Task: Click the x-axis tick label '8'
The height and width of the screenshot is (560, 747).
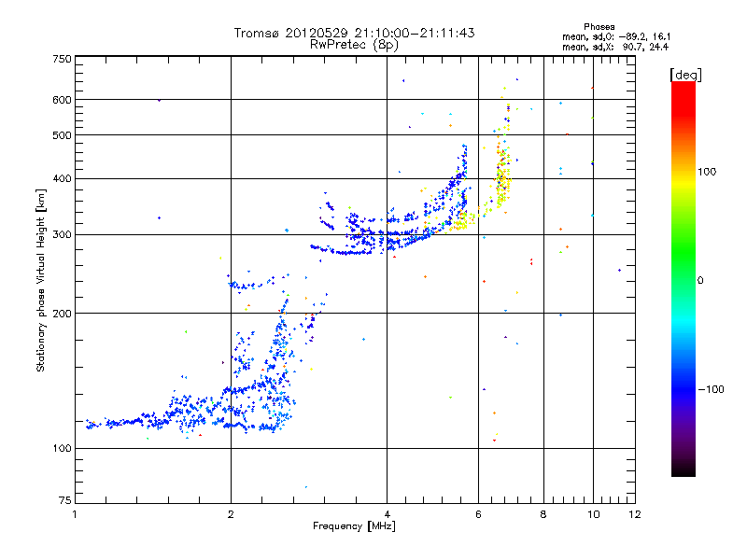Action: (543, 514)
